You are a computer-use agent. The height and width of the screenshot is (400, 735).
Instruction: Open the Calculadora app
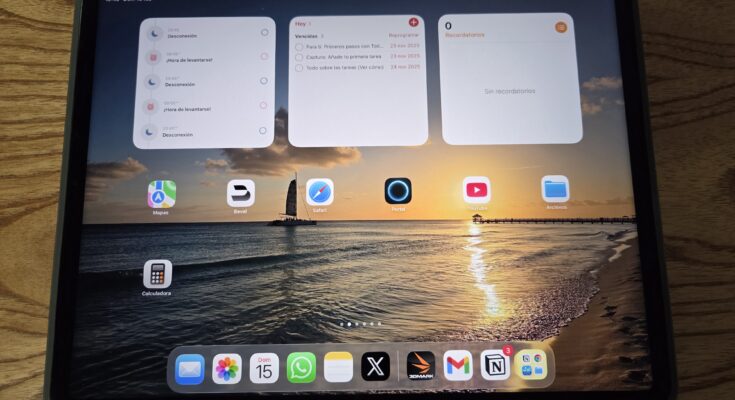[157, 273]
